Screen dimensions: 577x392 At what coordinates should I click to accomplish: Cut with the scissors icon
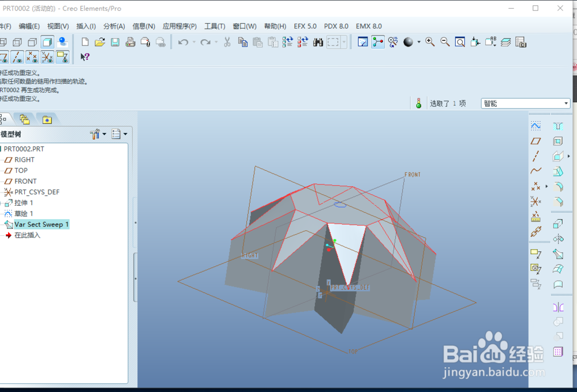[227, 42]
